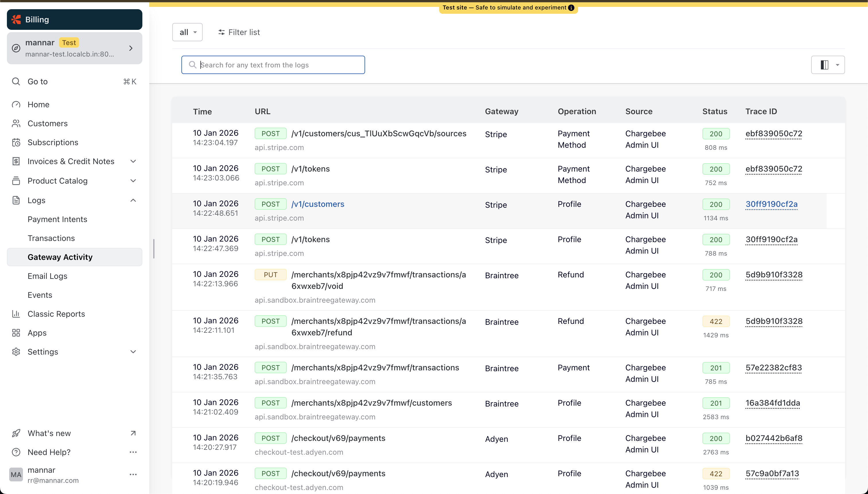Expand the Invoices & Credit Notes section
Viewport: 868px width, 494px height.
133,161
